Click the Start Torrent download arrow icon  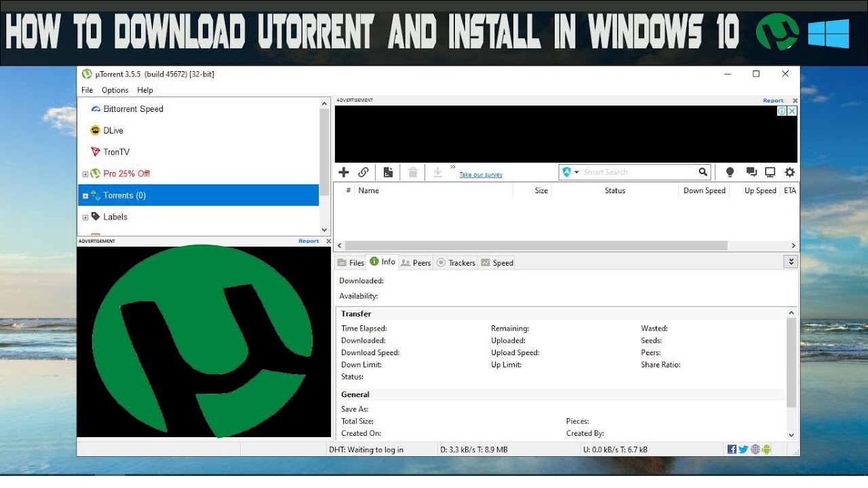[437, 172]
